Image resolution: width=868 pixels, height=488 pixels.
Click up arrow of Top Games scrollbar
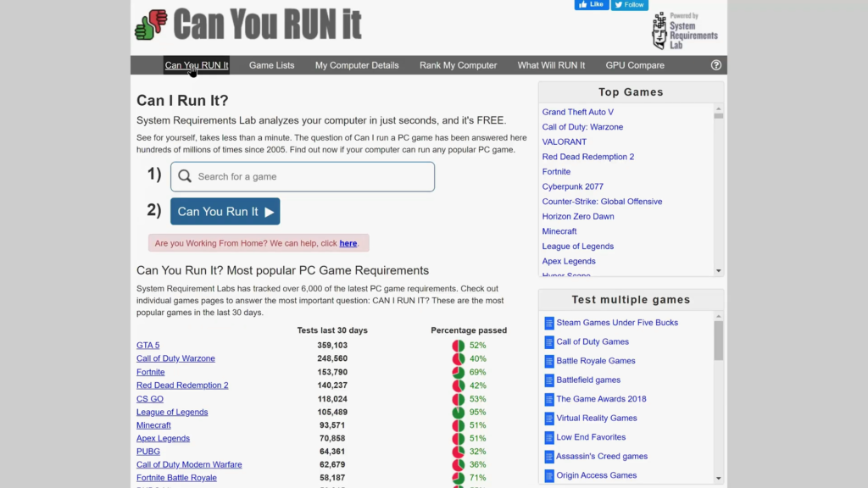[719, 109]
